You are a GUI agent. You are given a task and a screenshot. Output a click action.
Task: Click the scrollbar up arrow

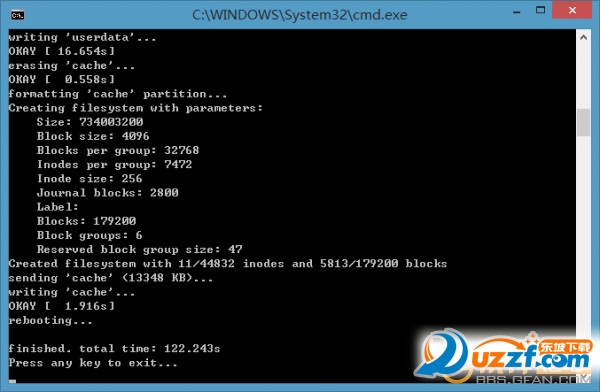[x=584, y=38]
